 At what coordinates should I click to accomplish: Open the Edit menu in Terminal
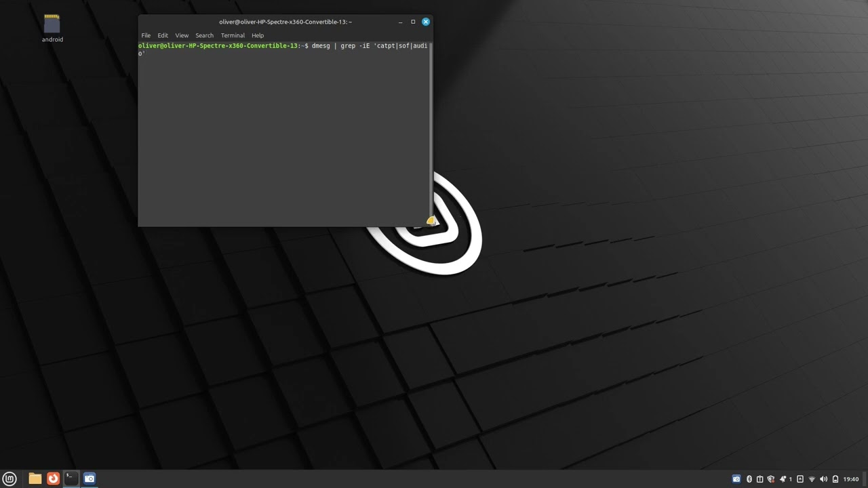pos(163,35)
